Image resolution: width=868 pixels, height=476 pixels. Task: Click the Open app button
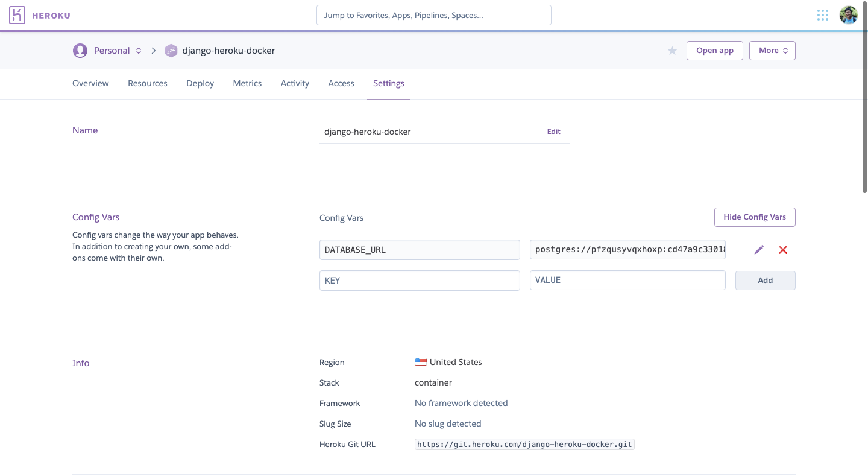[x=715, y=51]
